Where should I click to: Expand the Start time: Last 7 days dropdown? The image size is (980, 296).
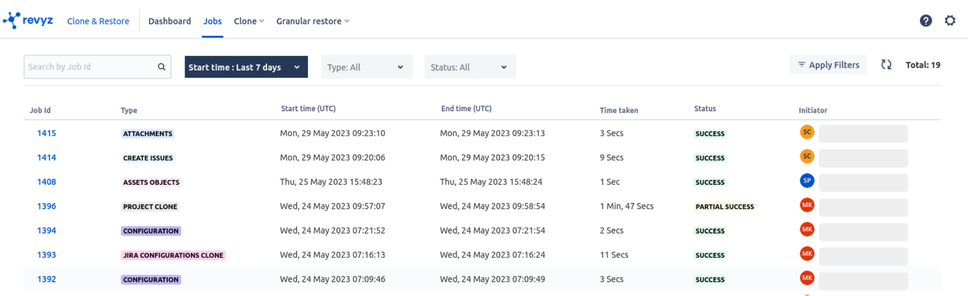[246, 67]
